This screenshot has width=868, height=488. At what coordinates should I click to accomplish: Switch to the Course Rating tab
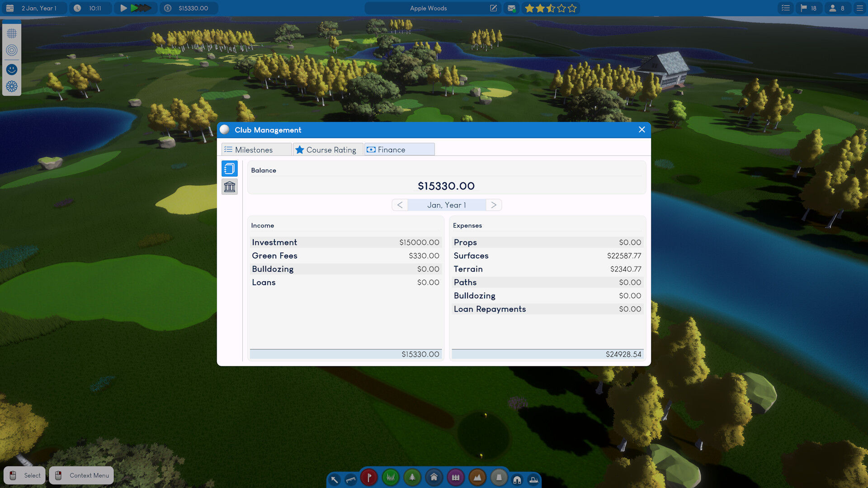[328, 149]
